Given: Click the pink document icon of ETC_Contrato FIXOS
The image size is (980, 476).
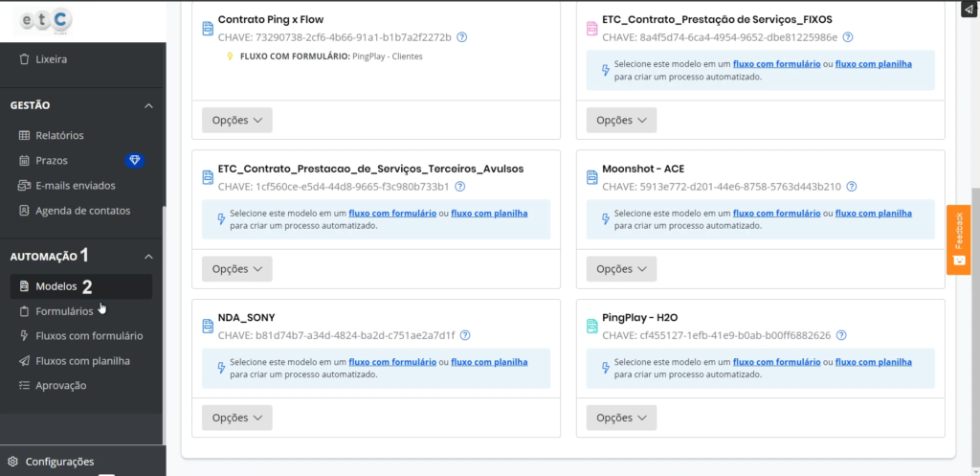Looking at the screenshot, I should (591, 29).
